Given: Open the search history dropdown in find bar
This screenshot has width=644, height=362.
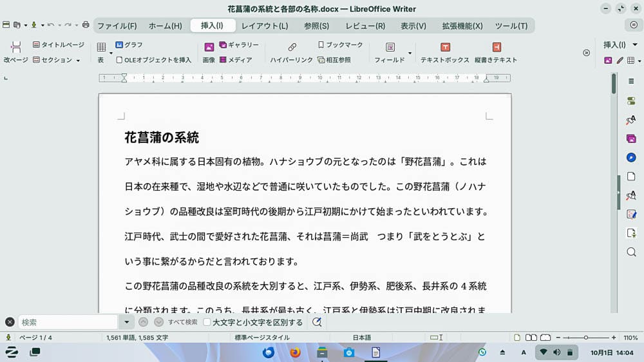Looking at the screenshot, I should tap(126, 322).
